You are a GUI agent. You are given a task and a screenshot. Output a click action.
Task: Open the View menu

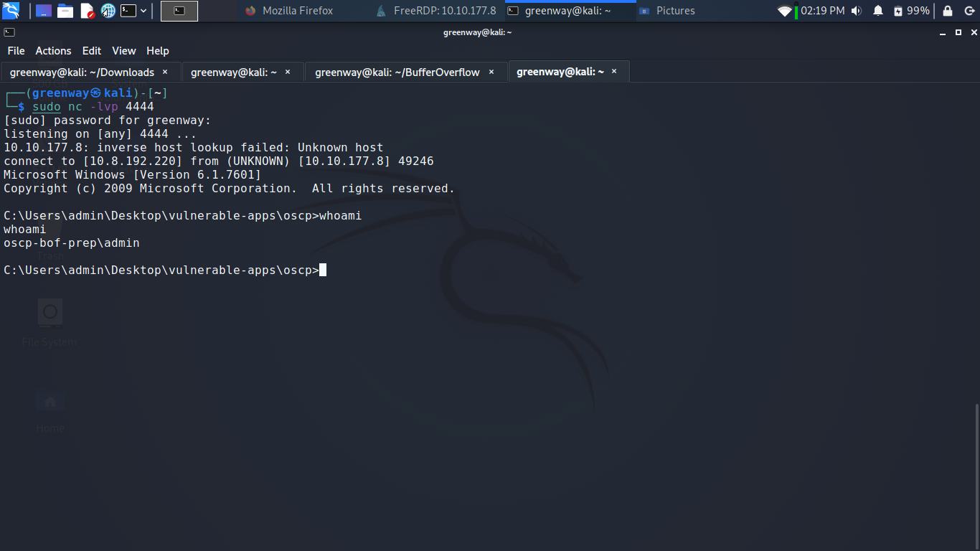[124, 51]
